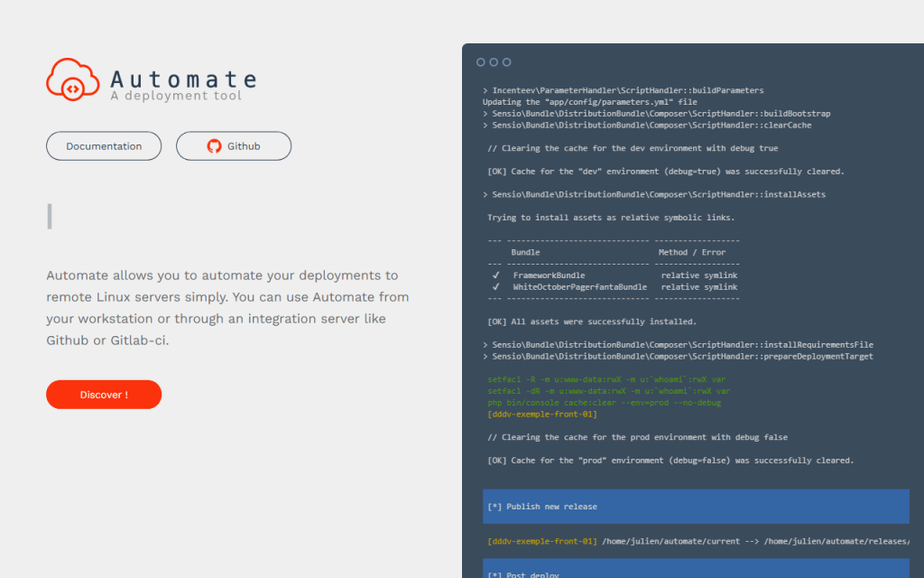Viewport: 924px width, 578px height.
Task: Click '[OK] Cache for the "prod" environment' line
Action: coord(670,461)
